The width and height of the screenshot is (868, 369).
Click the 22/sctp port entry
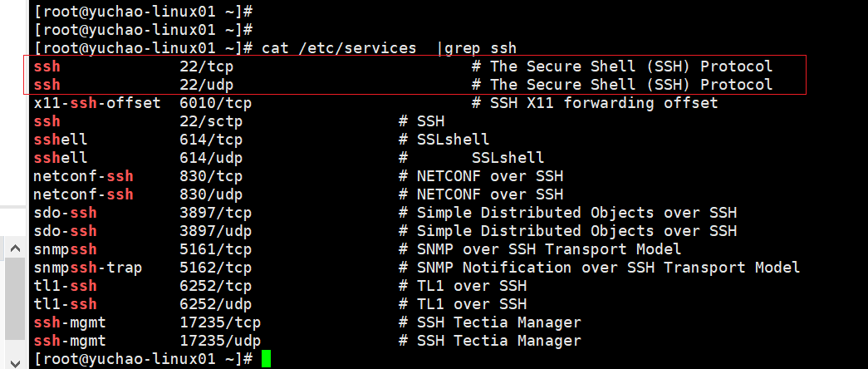(215, 121)
